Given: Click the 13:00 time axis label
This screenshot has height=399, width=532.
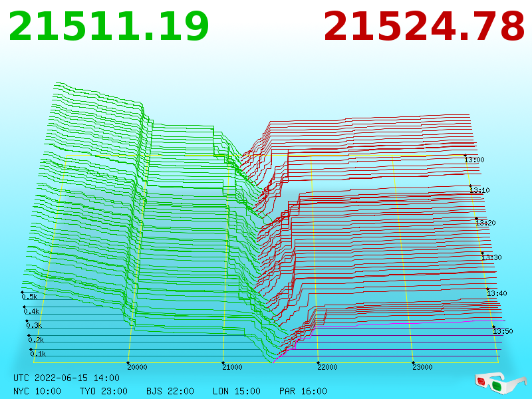Looking at the screenshot, I should click(x=474, y=160).
